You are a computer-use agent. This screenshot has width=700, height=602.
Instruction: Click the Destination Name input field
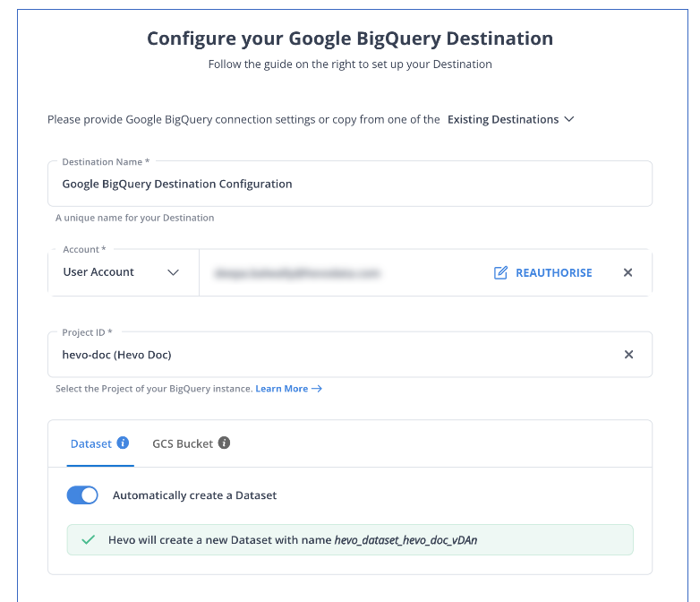coord(350,185)
